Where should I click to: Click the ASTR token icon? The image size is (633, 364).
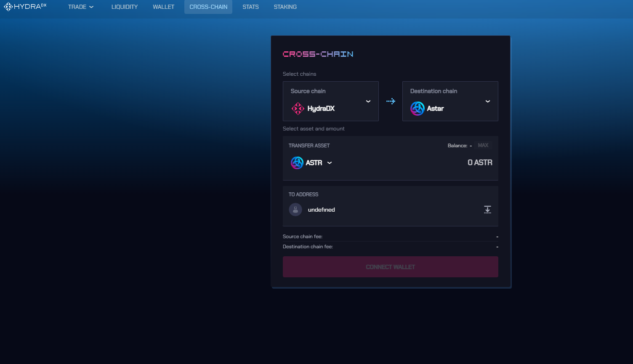coord(297,163)
